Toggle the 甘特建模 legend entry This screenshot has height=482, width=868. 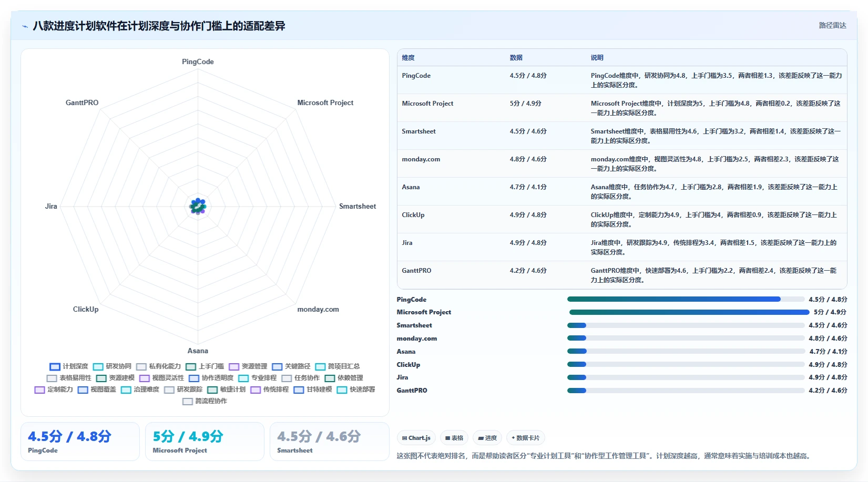coord(312,389)
